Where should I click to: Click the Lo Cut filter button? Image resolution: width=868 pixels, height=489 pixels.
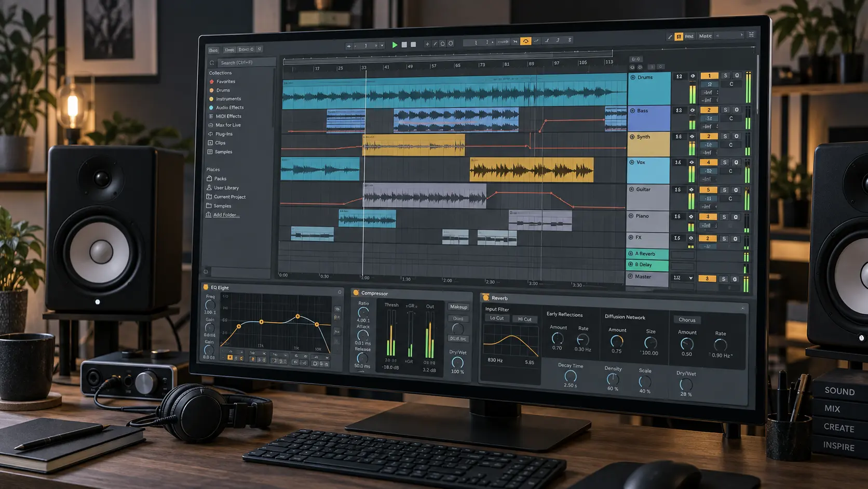click(497, 319)
